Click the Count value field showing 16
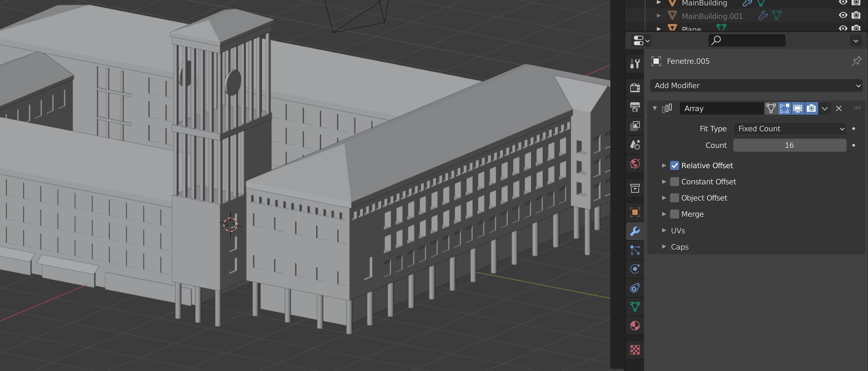Viewport: 868px width, 371px height. [x=790, y=145]
